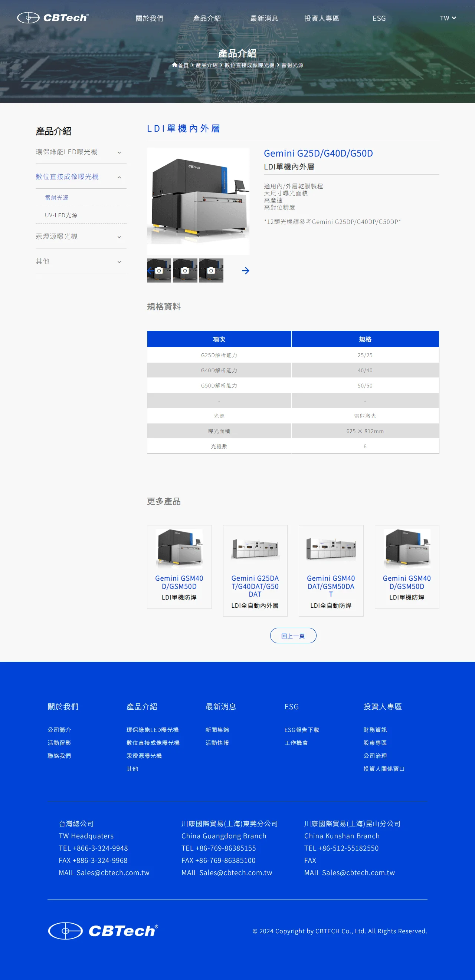Click footer 數位直接成像曝光機 link
475x980 pixels.
point(153,743)
